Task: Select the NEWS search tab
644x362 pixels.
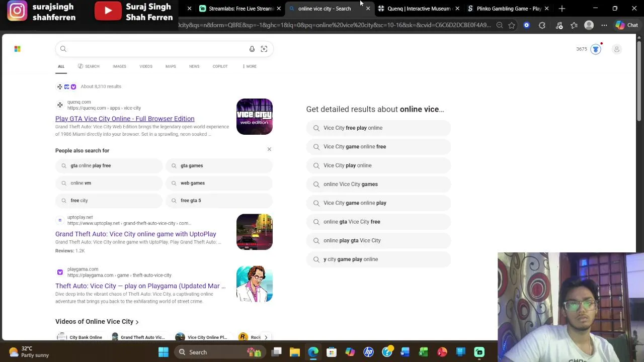Action: [194, 66]
